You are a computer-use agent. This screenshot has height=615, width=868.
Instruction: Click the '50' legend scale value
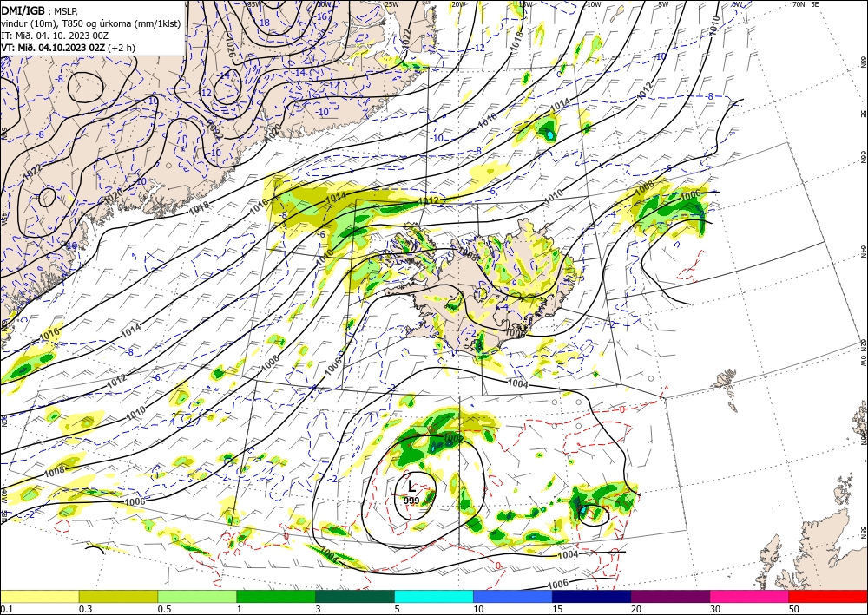(x=794, y=609)
